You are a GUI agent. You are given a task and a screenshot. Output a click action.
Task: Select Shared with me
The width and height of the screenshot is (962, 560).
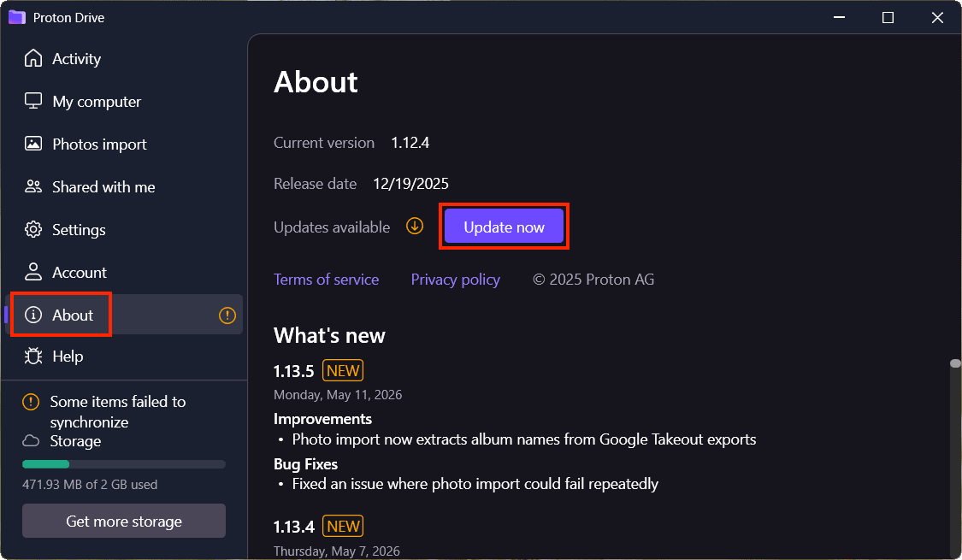tap(123, 186)
